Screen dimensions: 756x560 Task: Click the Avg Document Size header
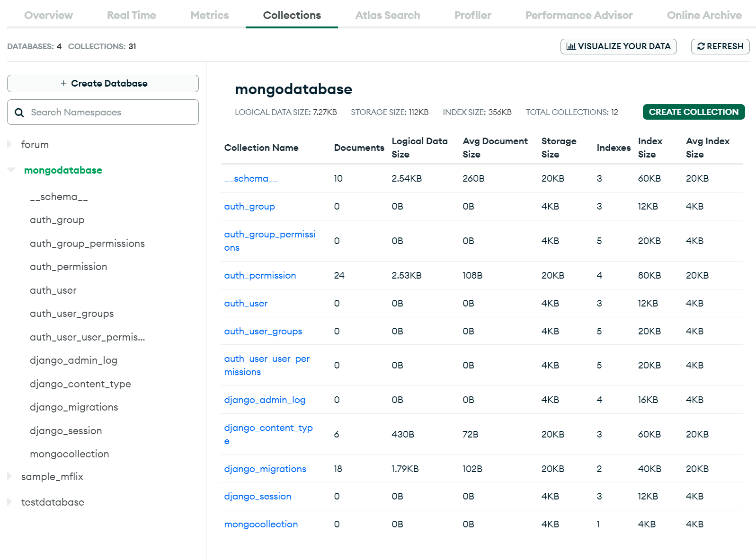click(495, 148)
